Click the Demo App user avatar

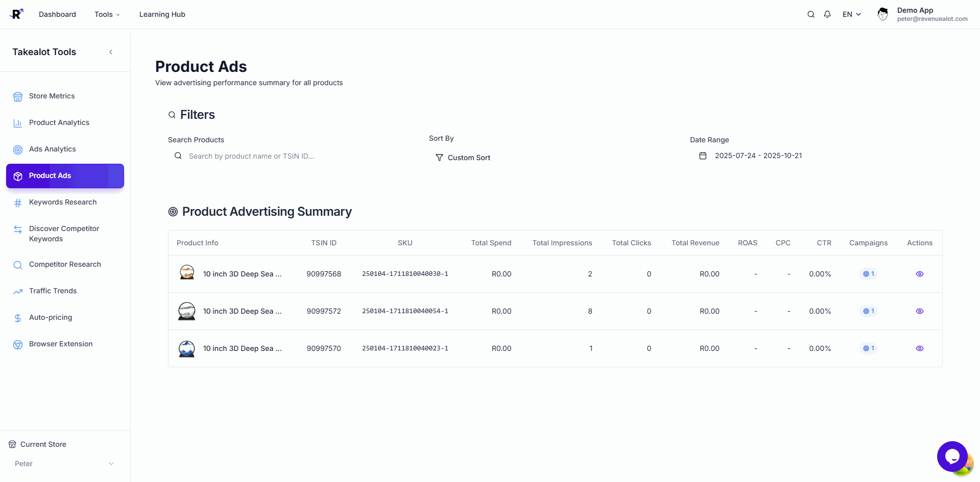[x=883, y=14]
